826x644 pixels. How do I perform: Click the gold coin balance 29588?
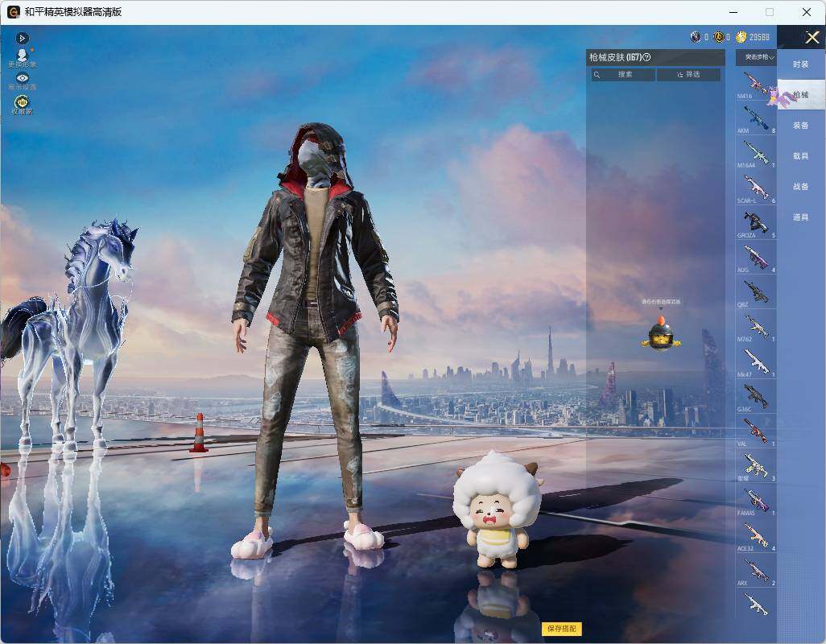pos(753,37)
